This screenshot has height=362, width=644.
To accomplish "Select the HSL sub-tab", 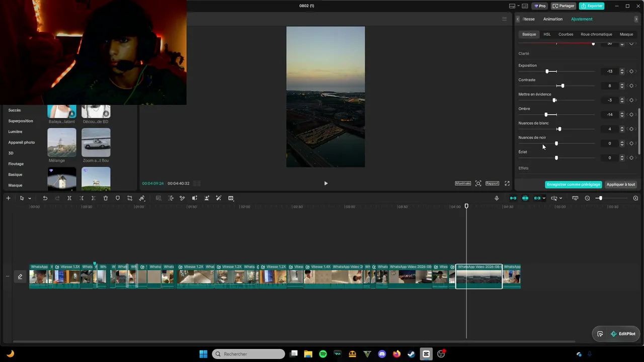I will point(547,34).
